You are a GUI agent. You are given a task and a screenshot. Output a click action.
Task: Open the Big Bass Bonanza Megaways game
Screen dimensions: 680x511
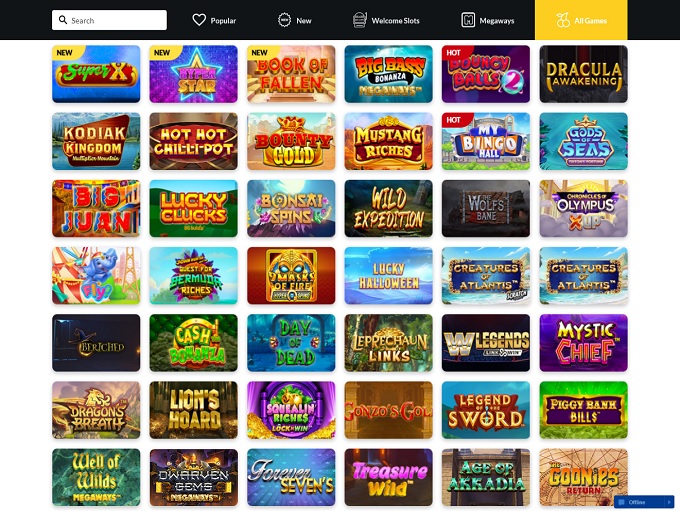tap(389, 74)
